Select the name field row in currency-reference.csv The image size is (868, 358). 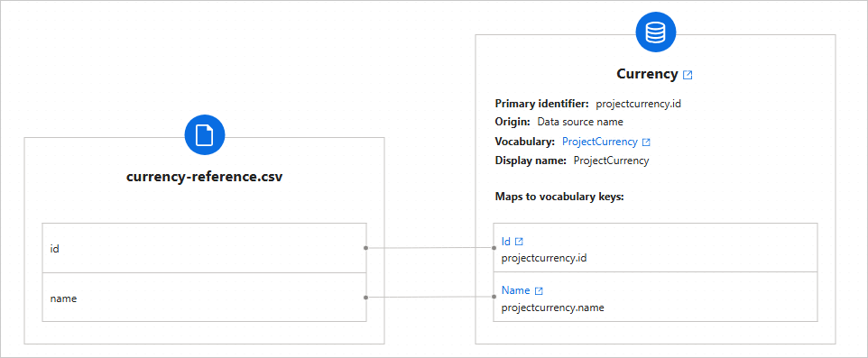(x=204, y=298)
